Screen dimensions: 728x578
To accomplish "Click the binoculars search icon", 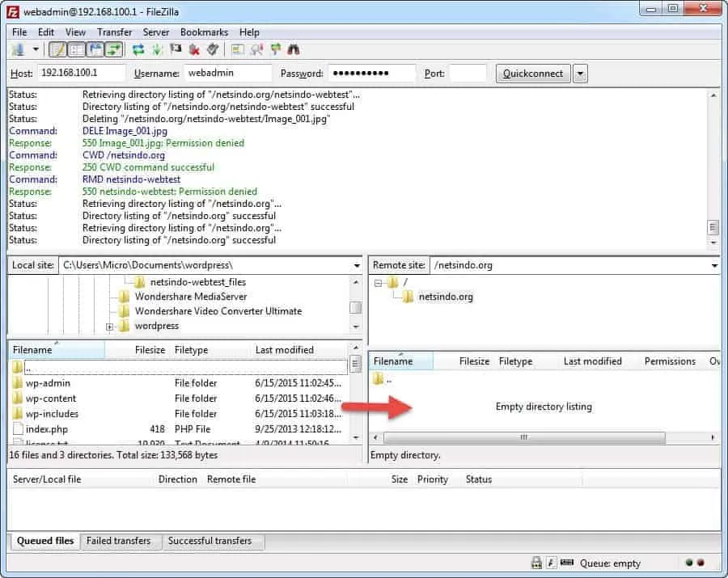I will coord(294,50).
